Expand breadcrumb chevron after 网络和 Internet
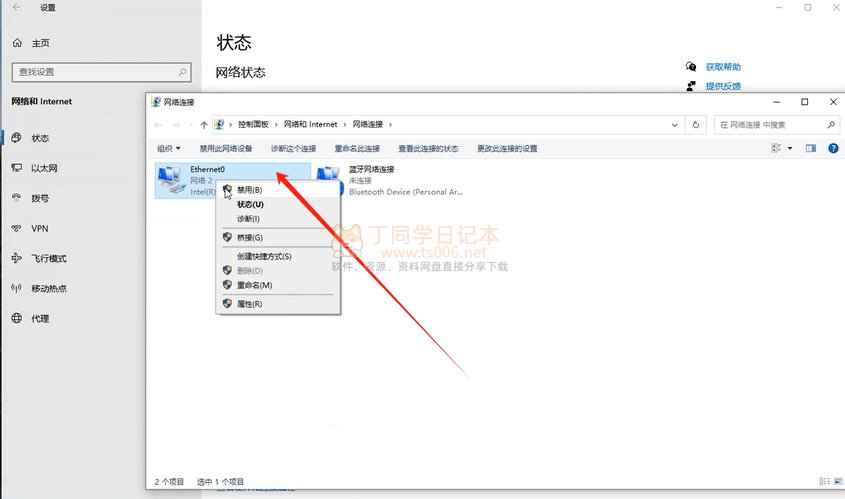Screen dimensions: 845x499 pyautogui.click(x=345, y=125)
